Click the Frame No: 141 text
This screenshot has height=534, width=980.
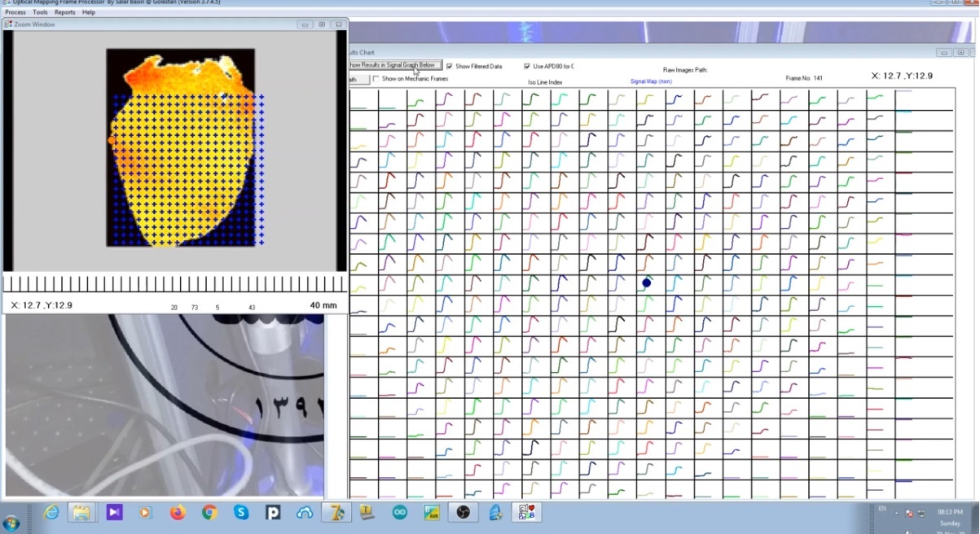point(804,78)
